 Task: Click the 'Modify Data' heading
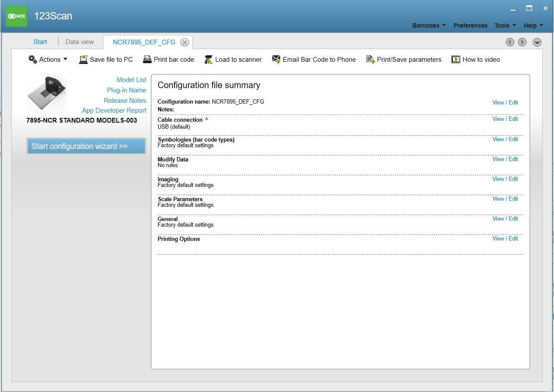pyautogui.click(x=173, y=160)
